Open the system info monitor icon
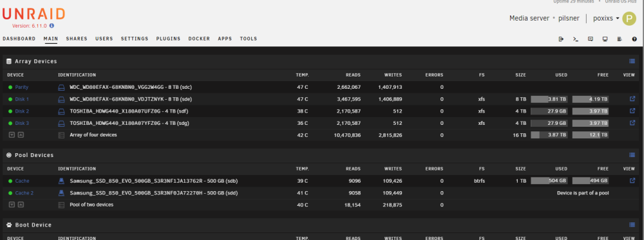644x240 pixels. click(x=605, y=39)
